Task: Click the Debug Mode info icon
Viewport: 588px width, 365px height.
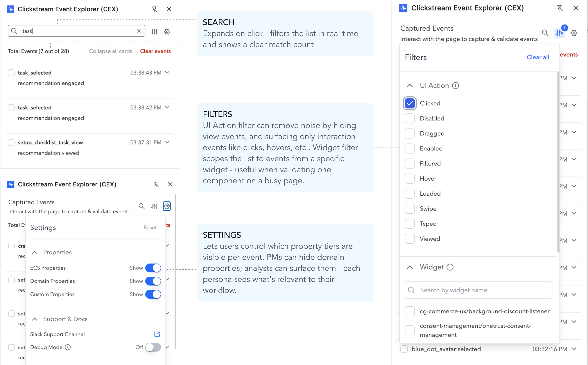Action: [68, 347]
